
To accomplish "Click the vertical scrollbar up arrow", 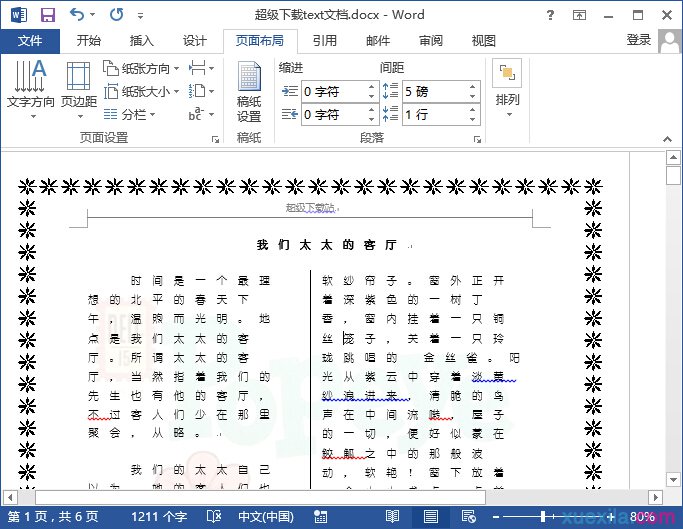I will point(673,157).
